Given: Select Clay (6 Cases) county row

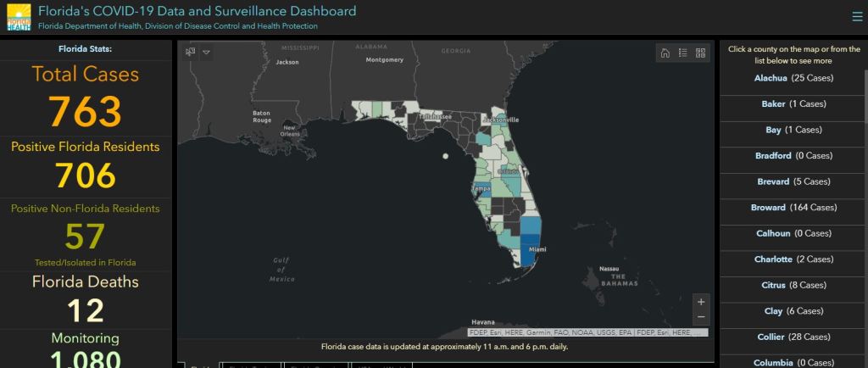Looking at the screenshot, I should click(793, 311).
